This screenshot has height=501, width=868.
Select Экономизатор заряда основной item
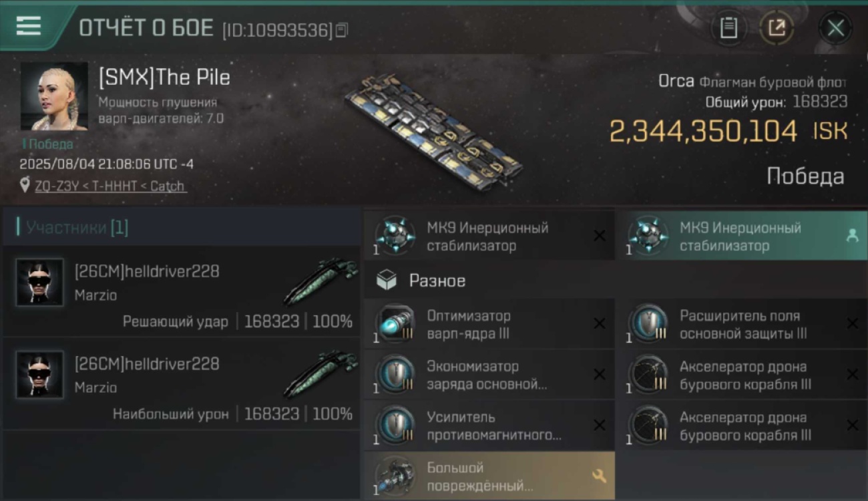coord(489,375)
